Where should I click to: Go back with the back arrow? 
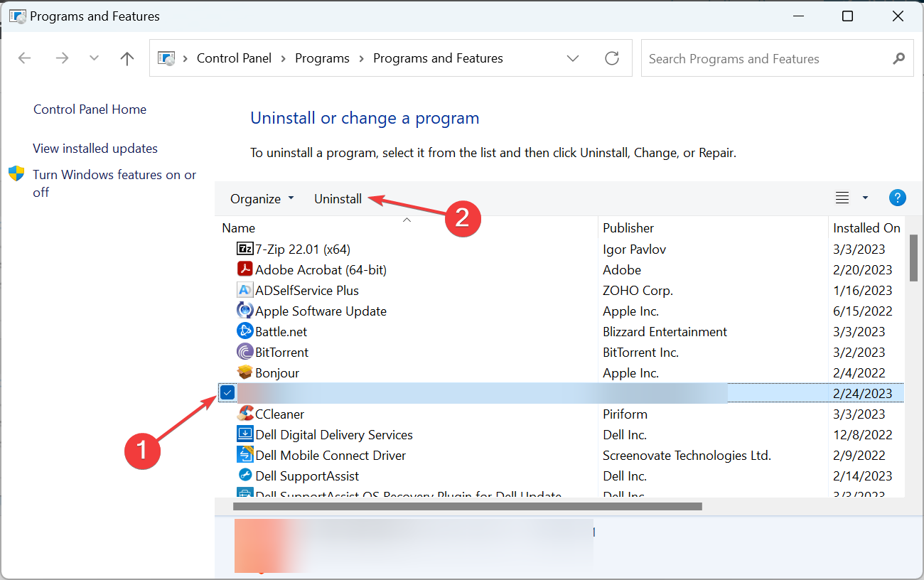tap(24, 58)
